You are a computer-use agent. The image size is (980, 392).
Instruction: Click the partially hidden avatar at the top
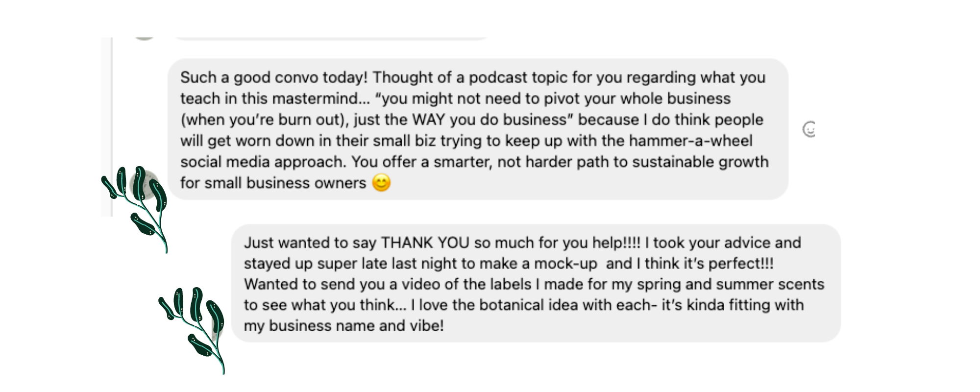pyautogui.click(x=145, y=38)
